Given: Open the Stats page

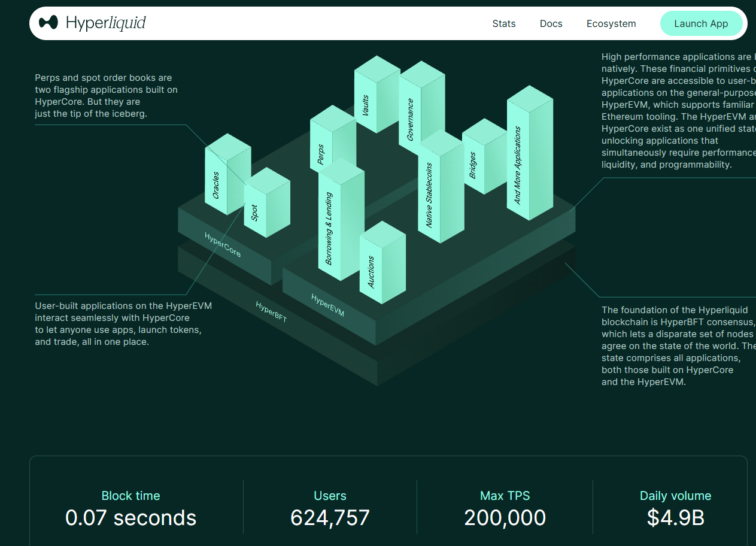Looking at the screenshot, I should pos(503,24).
